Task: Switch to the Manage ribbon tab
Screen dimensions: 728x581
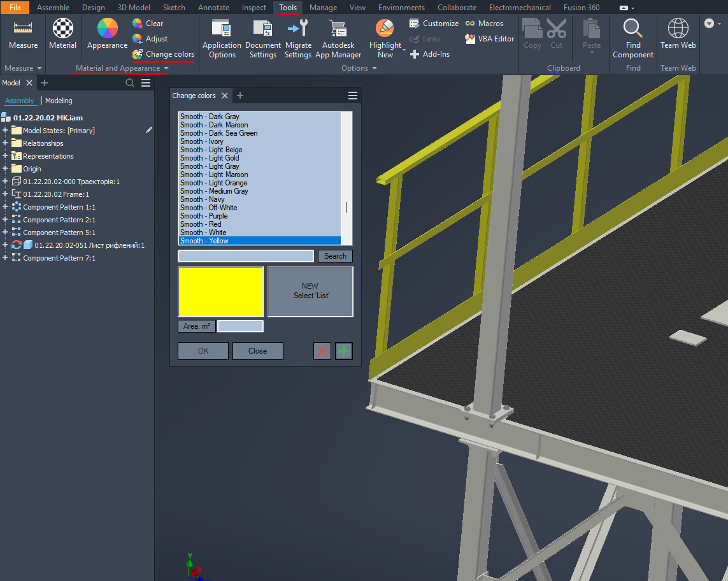Action: point(323,8)
